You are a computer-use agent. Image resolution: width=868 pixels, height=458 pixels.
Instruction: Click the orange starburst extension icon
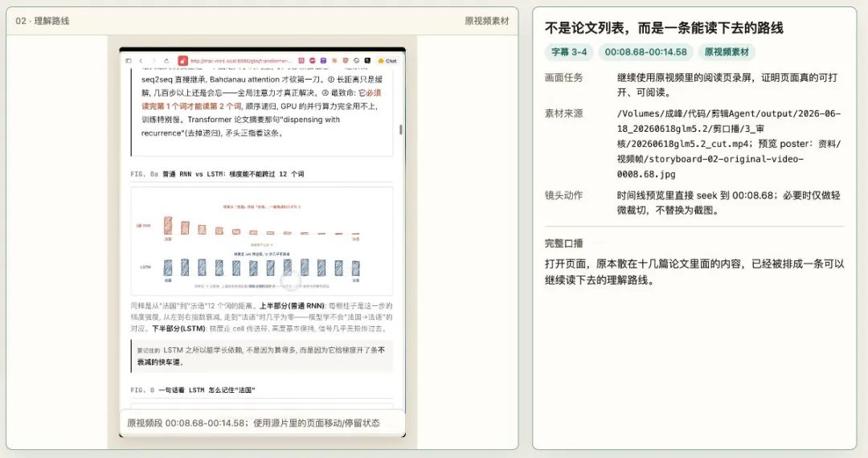334,61
